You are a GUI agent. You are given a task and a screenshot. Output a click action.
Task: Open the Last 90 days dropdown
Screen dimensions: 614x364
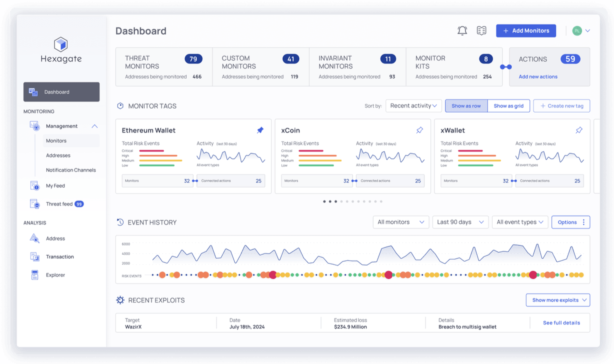click(460, 222)
